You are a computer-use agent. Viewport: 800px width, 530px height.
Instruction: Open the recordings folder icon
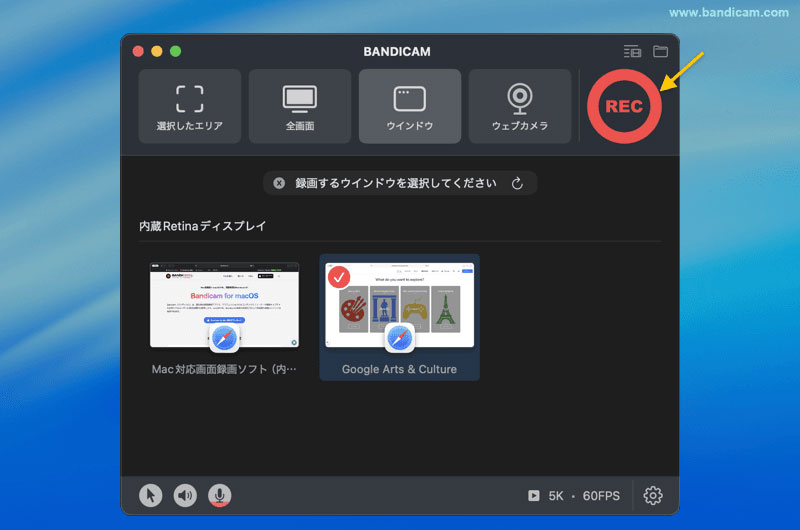(x=660, y=52)
